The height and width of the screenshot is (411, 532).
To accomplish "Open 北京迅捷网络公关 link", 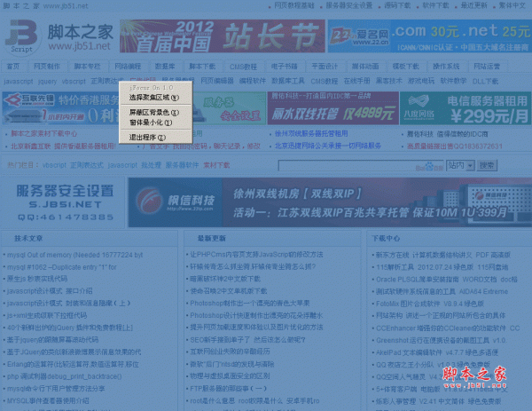I will tap(328, 146).
